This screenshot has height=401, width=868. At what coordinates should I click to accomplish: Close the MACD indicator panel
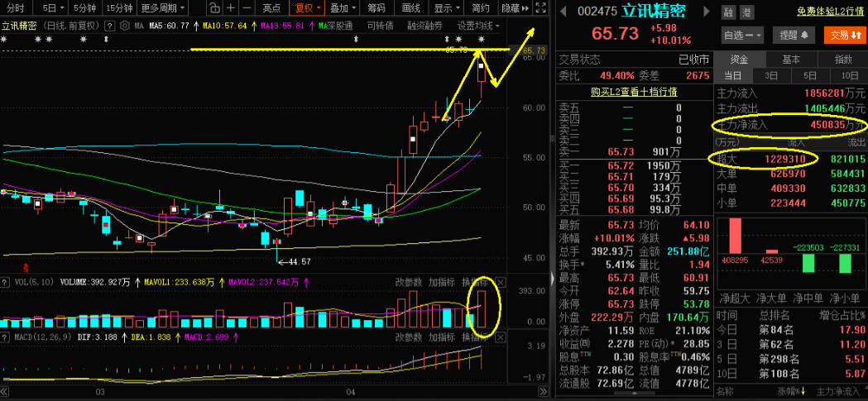point(501,337)
